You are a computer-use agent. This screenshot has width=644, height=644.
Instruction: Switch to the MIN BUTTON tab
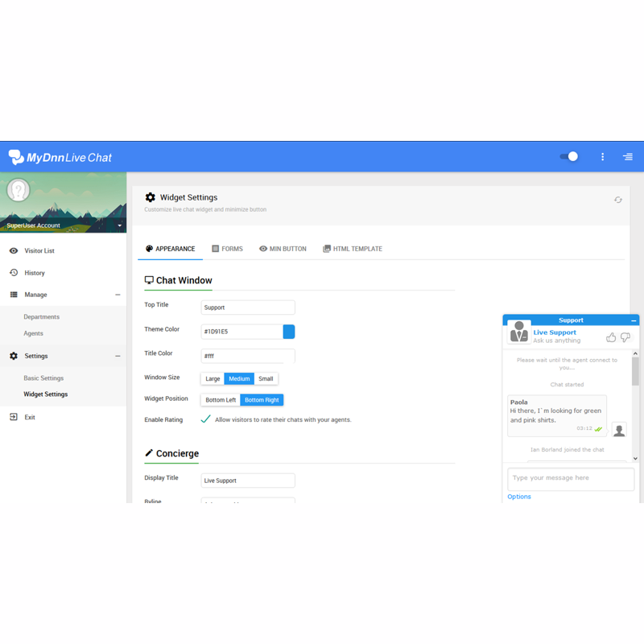click(283, 249)
